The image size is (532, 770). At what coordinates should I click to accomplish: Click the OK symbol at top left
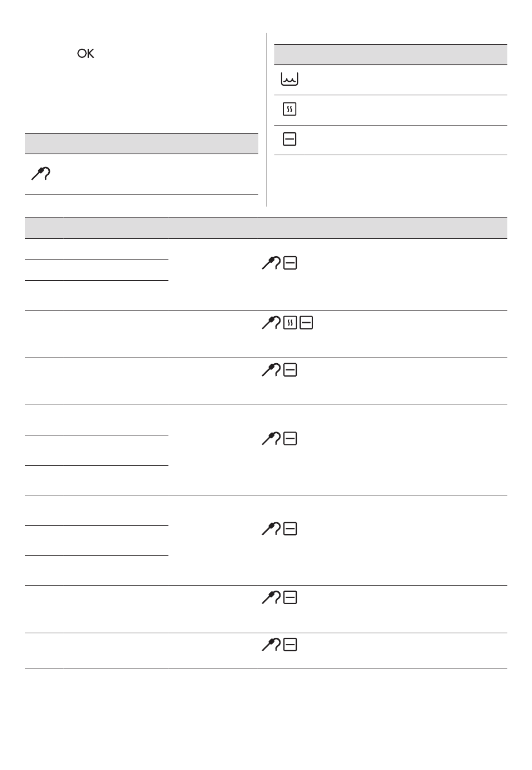pyautogui.click(x=86, y=54)
